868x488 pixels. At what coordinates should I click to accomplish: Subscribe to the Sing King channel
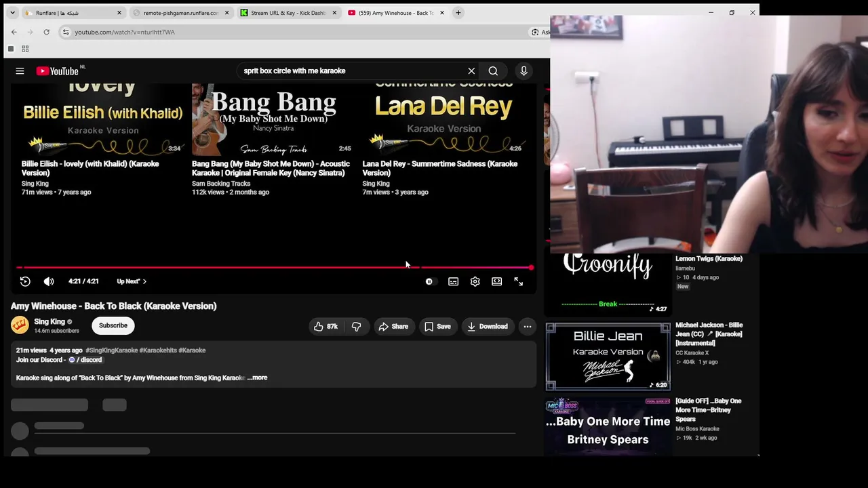click(x=113, y=325)
